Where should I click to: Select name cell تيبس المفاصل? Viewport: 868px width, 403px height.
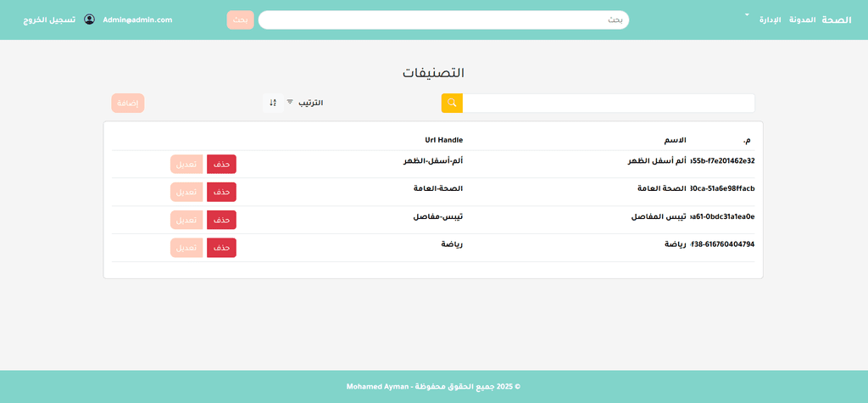tap(659, 216)
